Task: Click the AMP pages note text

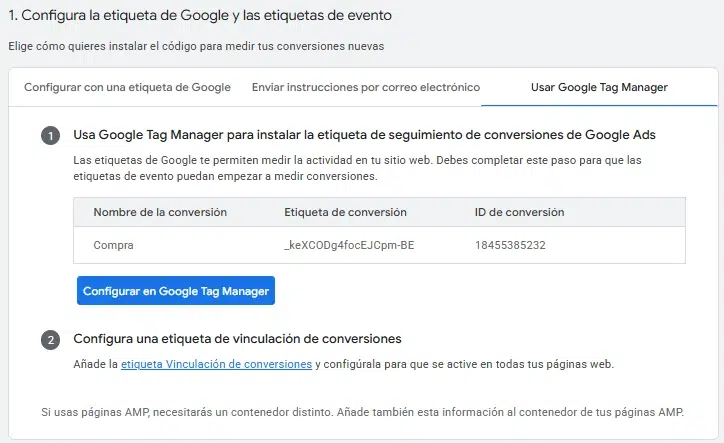Action: pos(362,412)
